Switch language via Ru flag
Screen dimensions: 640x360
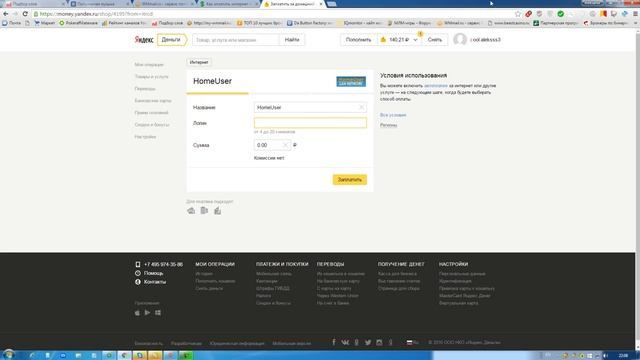point(413,342)
